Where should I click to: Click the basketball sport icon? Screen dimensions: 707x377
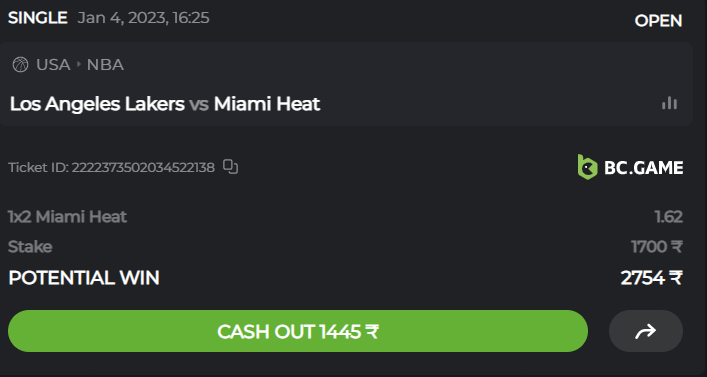[x=20, y=64]
